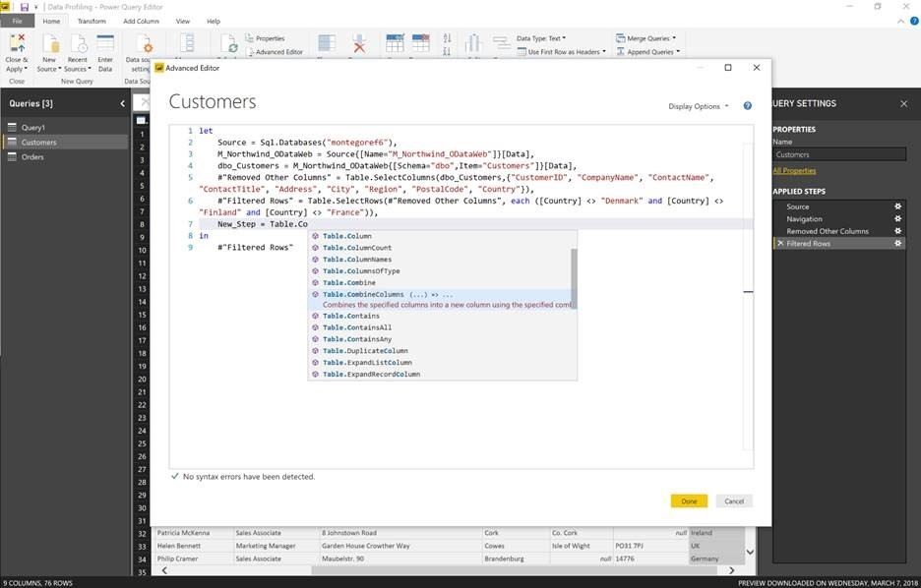
Task: Expand the Merge Queries dropdown arrow
Action: point(674,38)
